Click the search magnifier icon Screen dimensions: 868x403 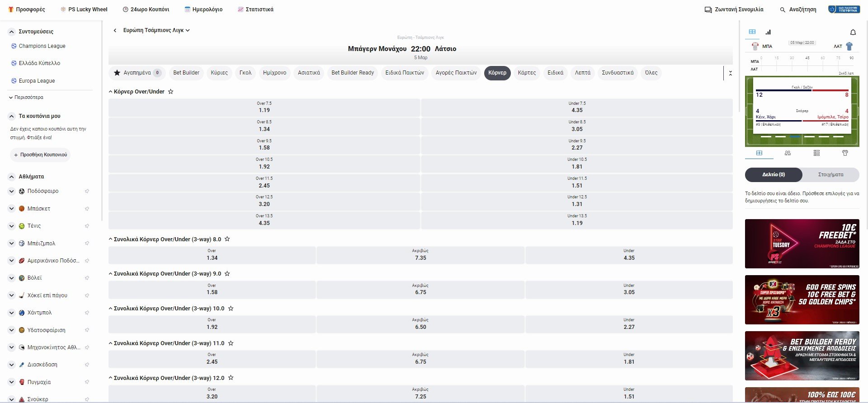tap(783, 9)
